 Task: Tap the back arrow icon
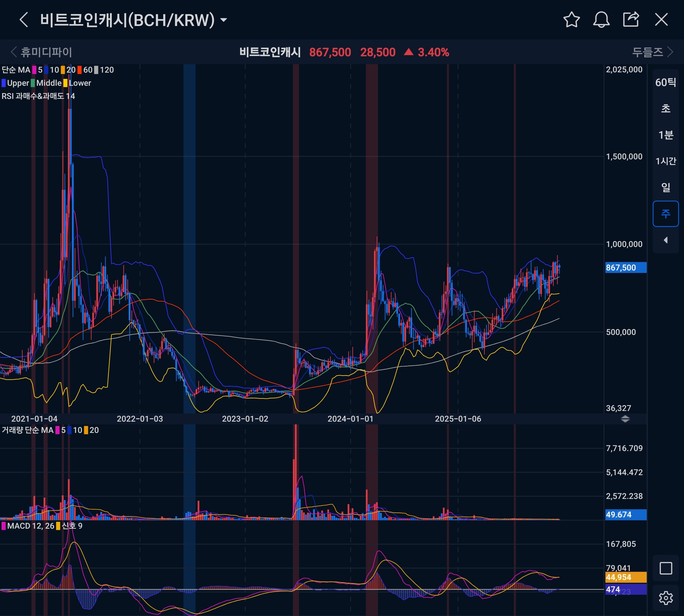pyautogui.click(x=24, y=20)
